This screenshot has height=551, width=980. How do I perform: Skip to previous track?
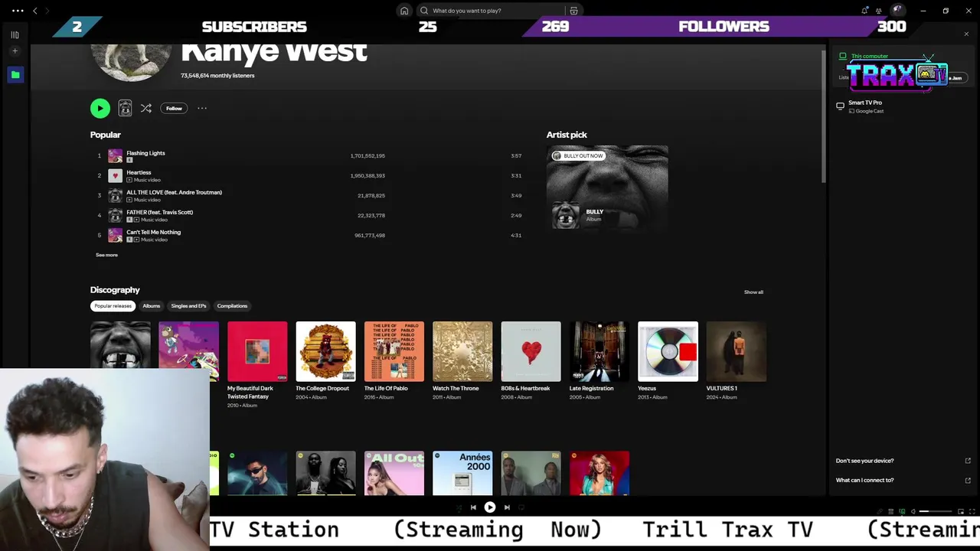pos(473,507)
